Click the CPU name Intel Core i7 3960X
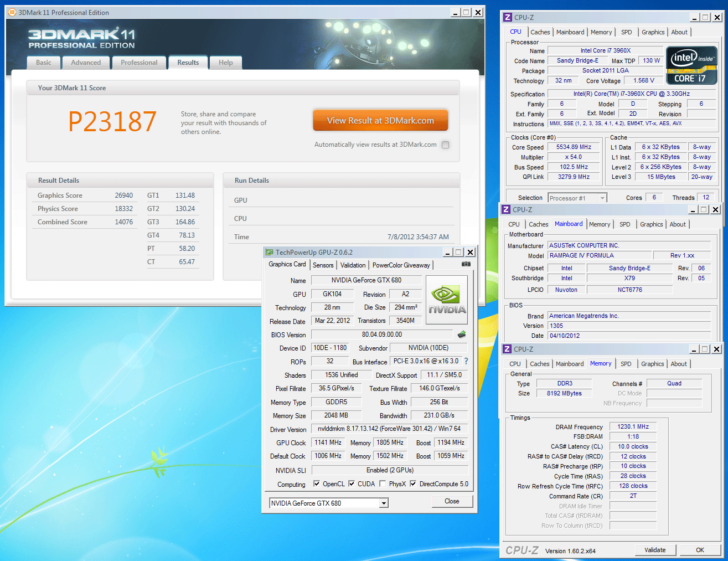728x561 pixels. [x=606, y=51]
